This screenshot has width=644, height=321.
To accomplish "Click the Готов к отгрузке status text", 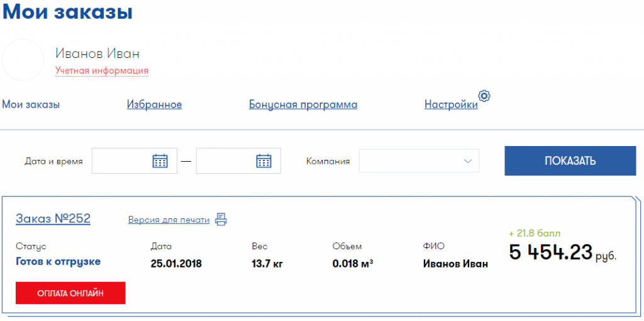I will click(x=58, y=262).
